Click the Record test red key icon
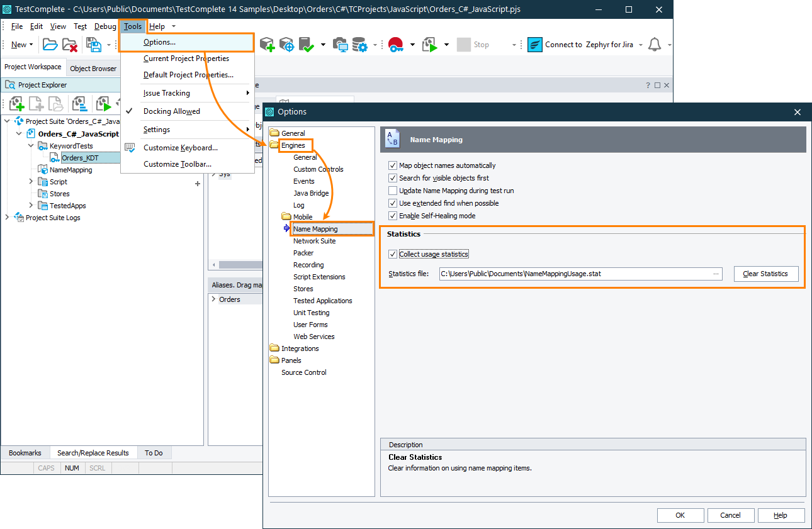 click(x=395, y=45)
